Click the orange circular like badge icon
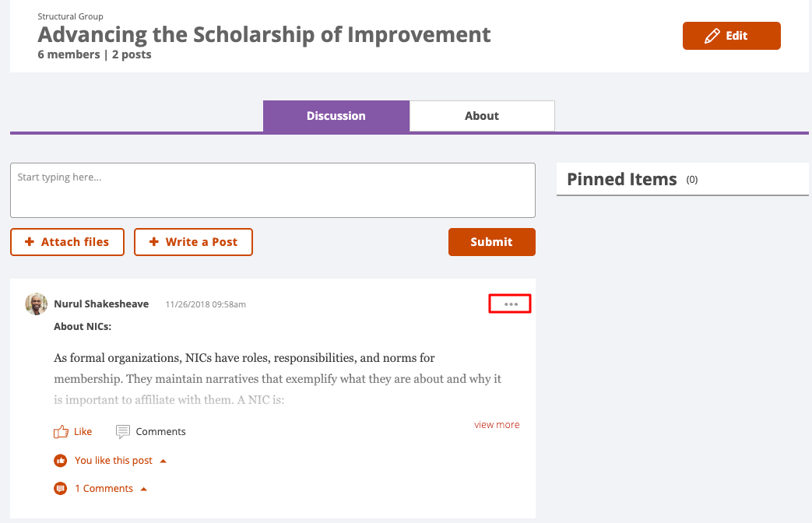Viewport: 812px width, 523px height. coord(61,460)
